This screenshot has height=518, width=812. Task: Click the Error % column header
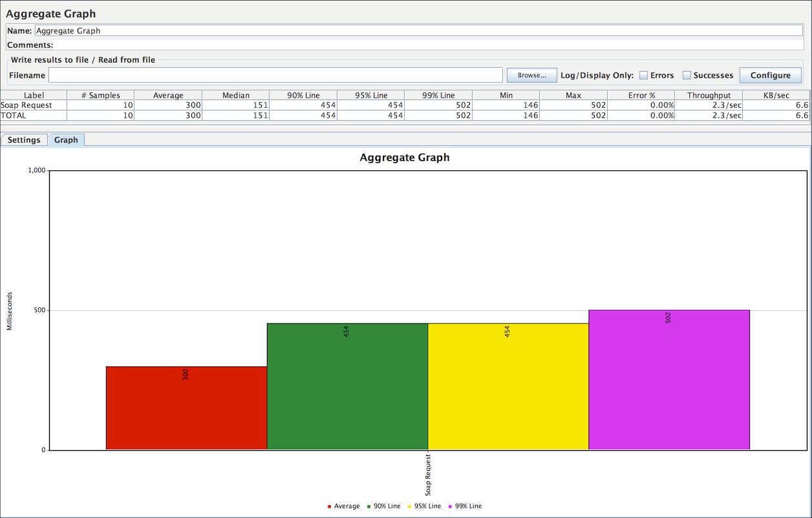tap(641, 96)
